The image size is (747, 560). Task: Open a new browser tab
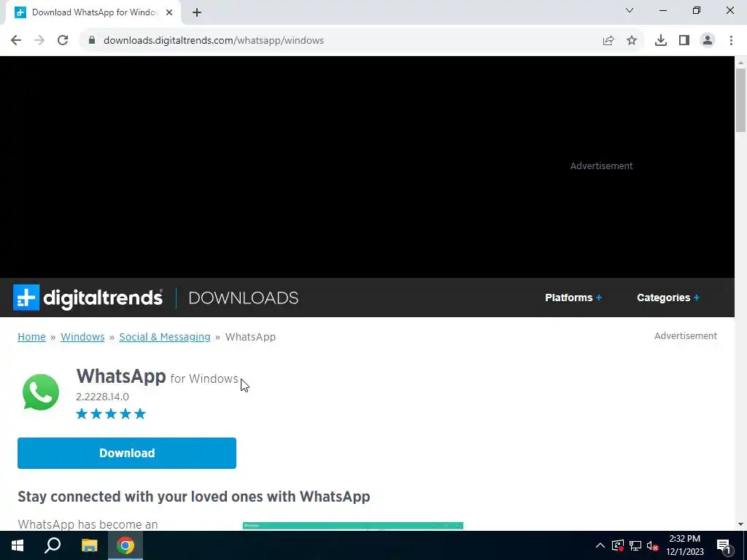tap(197, 12)
